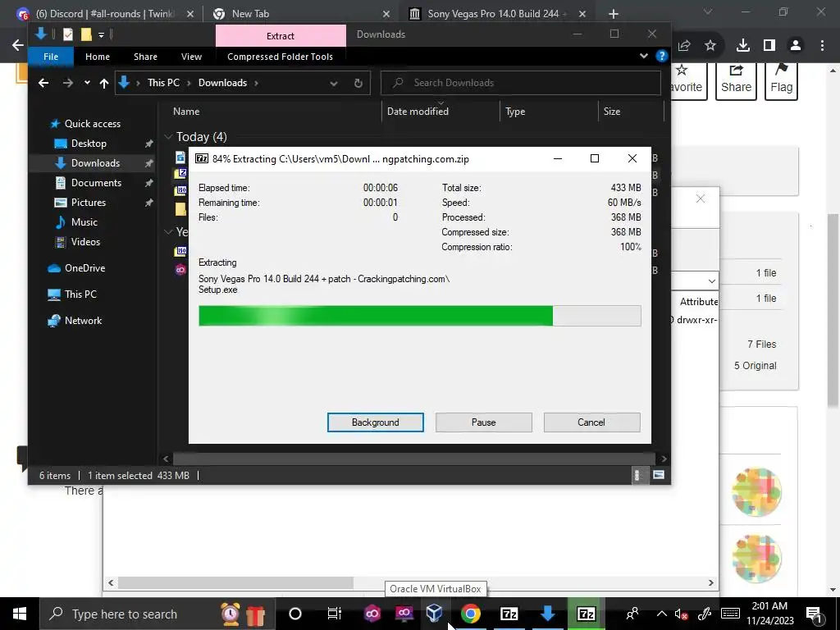Open Chrome downloads icon
The height and width of the screenshot is (630, 840).
(743, 46)
